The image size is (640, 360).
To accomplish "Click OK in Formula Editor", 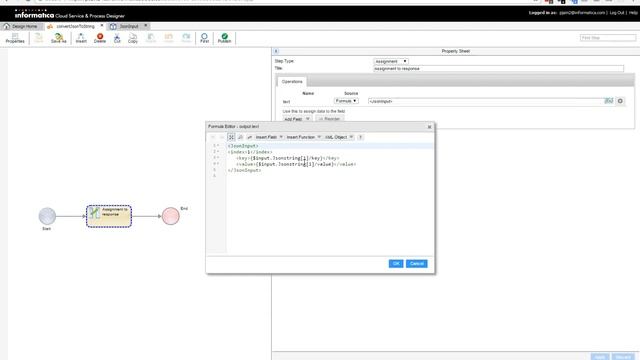I will pyautogui.click(x=396, y=264).
